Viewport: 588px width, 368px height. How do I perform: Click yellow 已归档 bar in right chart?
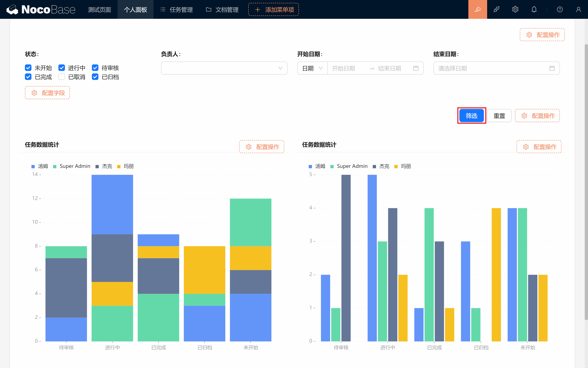[x=496, y=275]
